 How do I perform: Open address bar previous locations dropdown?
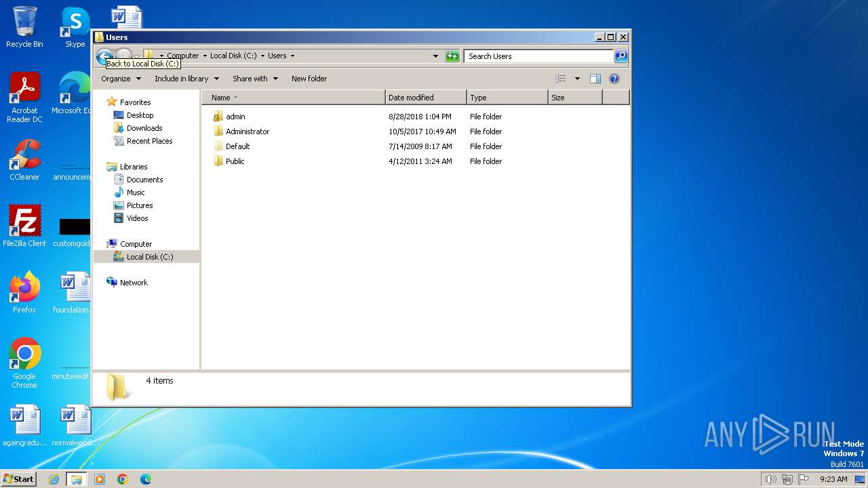click(x=435, y=56)
